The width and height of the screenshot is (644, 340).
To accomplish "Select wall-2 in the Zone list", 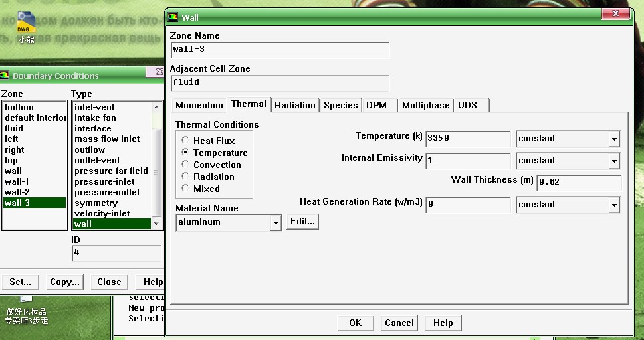I will [17, 192].
